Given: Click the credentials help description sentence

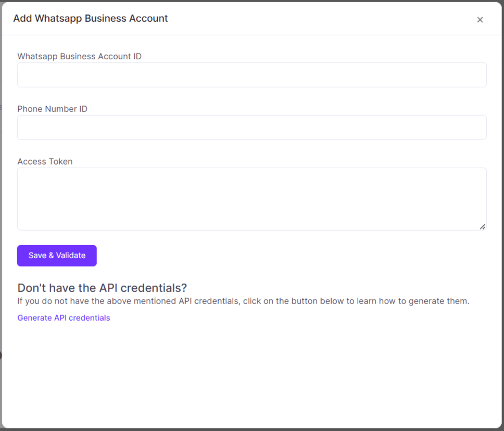Looking at the screenshot, I should pos(242,301).
